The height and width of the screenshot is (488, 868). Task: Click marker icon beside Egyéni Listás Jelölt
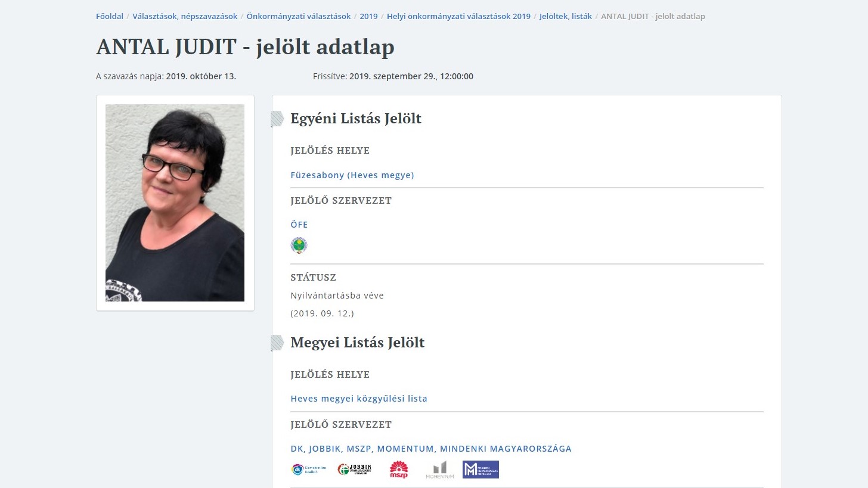(277, 119)
